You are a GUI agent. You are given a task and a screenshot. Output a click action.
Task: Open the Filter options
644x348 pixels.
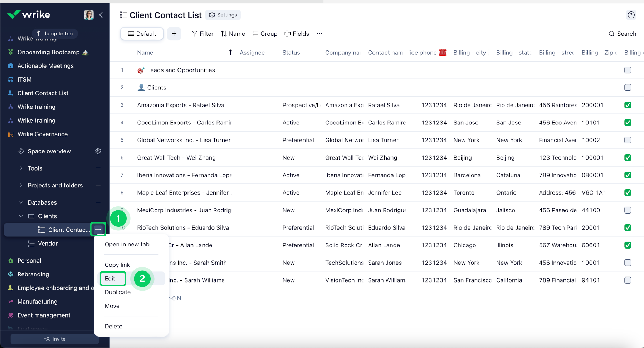coord(203,34)
